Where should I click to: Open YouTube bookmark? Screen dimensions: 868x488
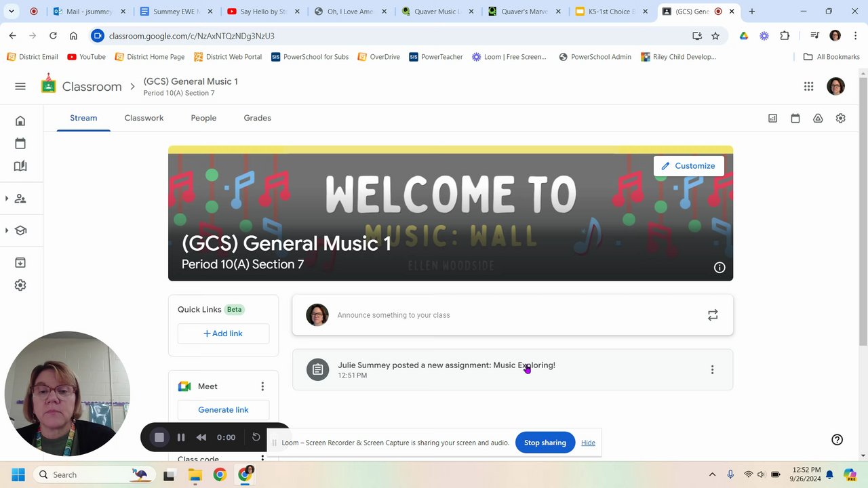[x=87, y=57]
